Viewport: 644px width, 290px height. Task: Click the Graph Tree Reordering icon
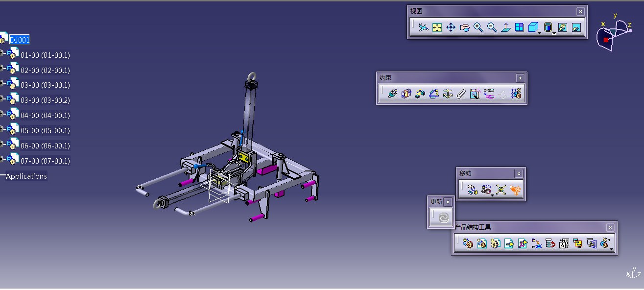point(550,243)
